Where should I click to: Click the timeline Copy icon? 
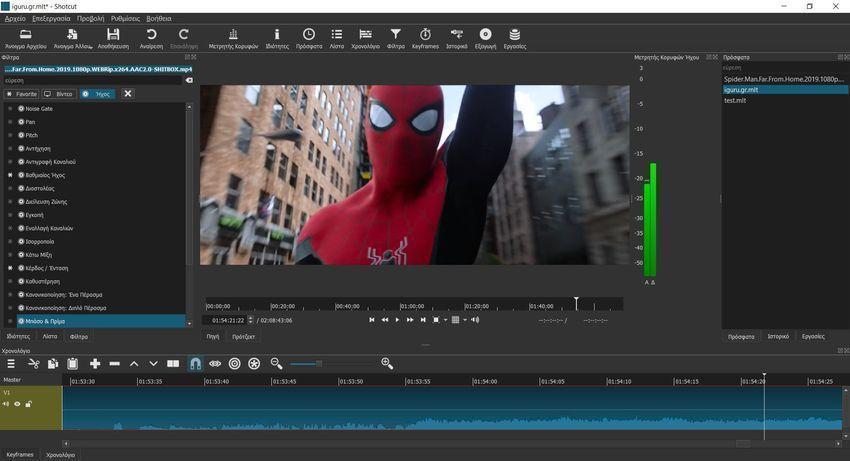53,364
